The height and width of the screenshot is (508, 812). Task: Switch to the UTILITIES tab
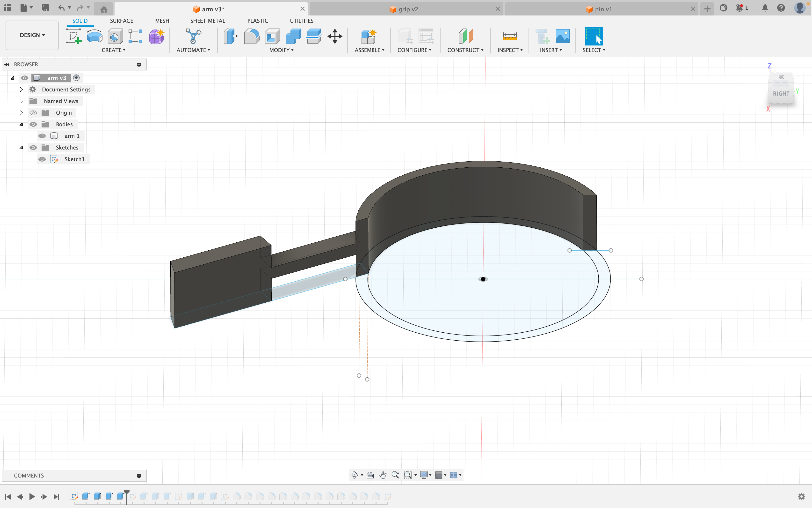302,21
